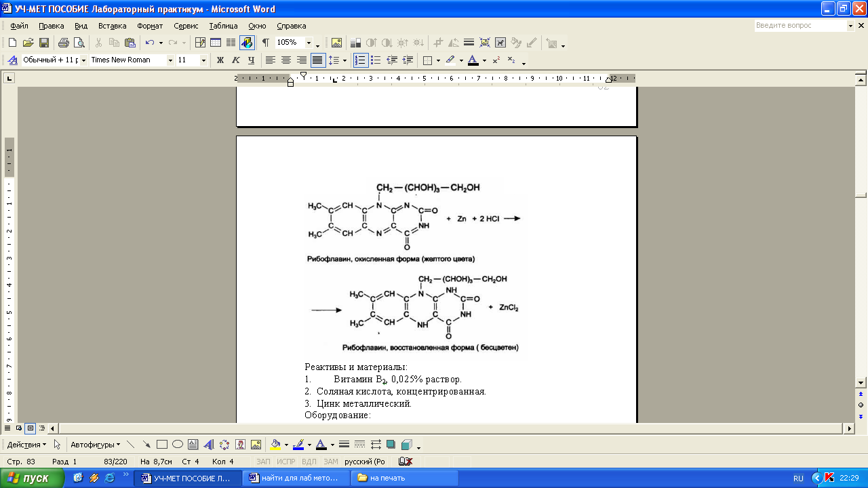Click the fill color bucket in Drawing toolbar
This screenshot has height=488, width=868.
(x=275, y=445)
